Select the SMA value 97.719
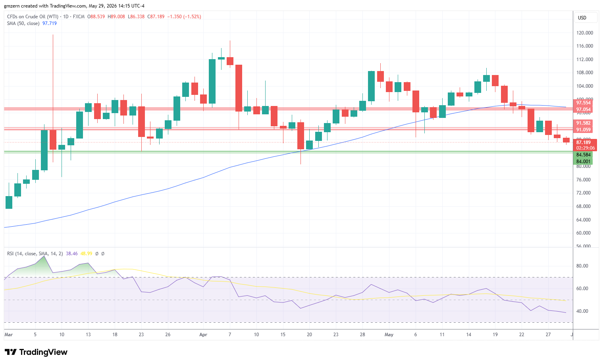This screenshot has height=364, width=603. pyautogui.click(x=50, y=23)
